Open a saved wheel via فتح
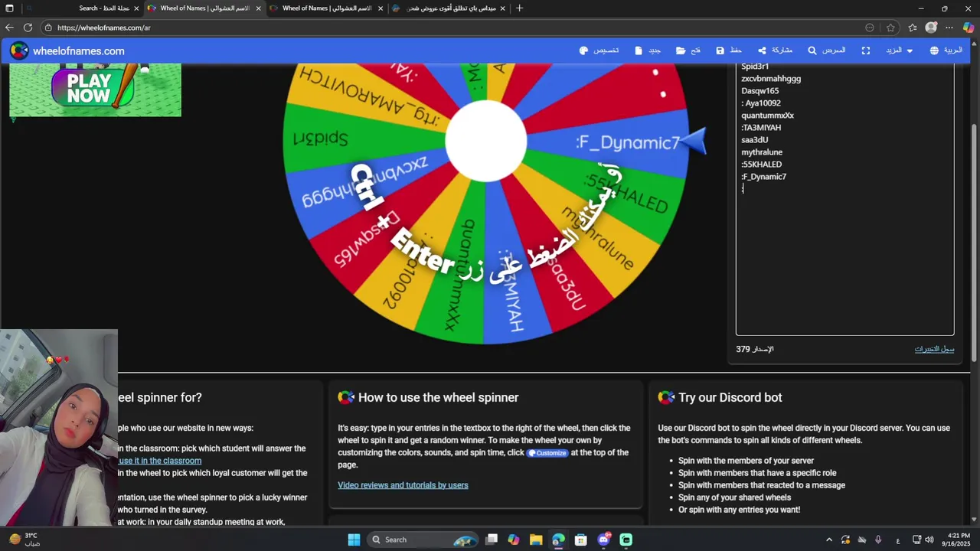This screenshot has width=980, height=551. (x=688, y=51)
